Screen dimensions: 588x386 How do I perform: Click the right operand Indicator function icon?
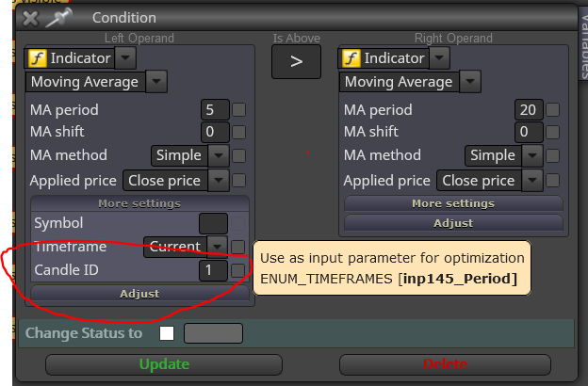[x=351, y=58]
